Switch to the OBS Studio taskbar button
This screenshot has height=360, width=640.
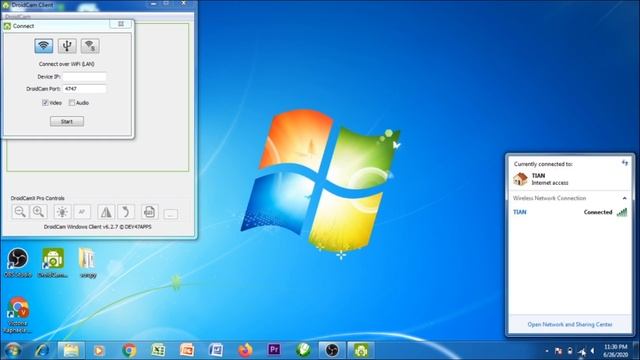point(332,350)
